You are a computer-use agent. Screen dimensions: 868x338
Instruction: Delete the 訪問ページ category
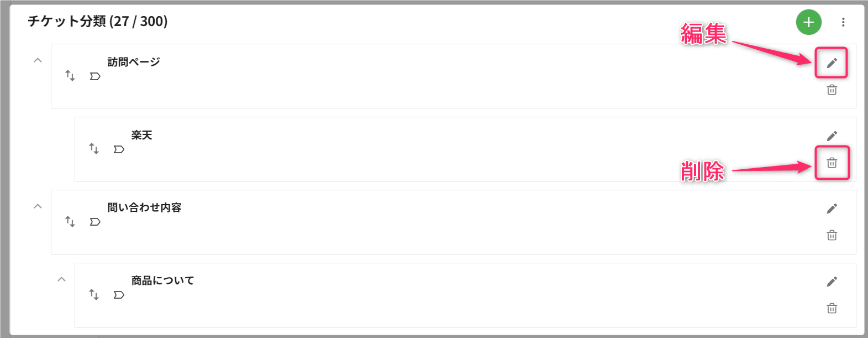832,90
